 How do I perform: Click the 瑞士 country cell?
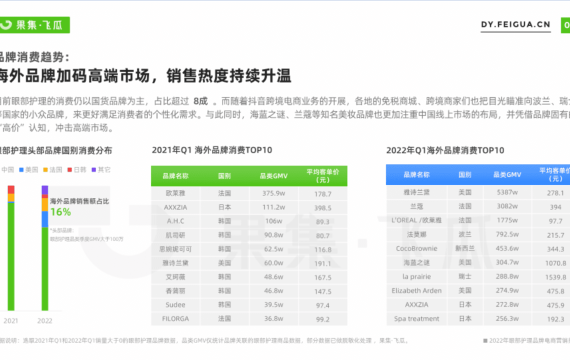click(465, 277)
